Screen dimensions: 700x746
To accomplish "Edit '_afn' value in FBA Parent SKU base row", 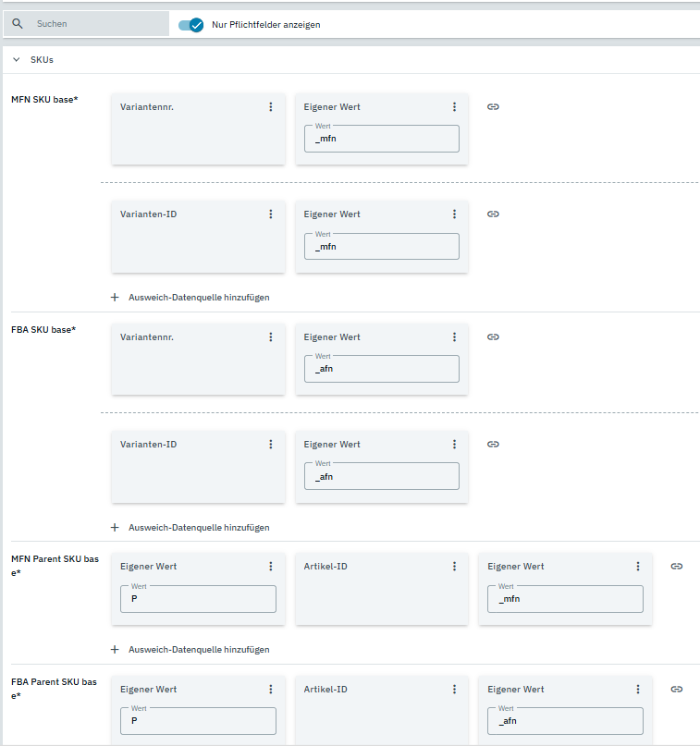I will pos(565,722).
